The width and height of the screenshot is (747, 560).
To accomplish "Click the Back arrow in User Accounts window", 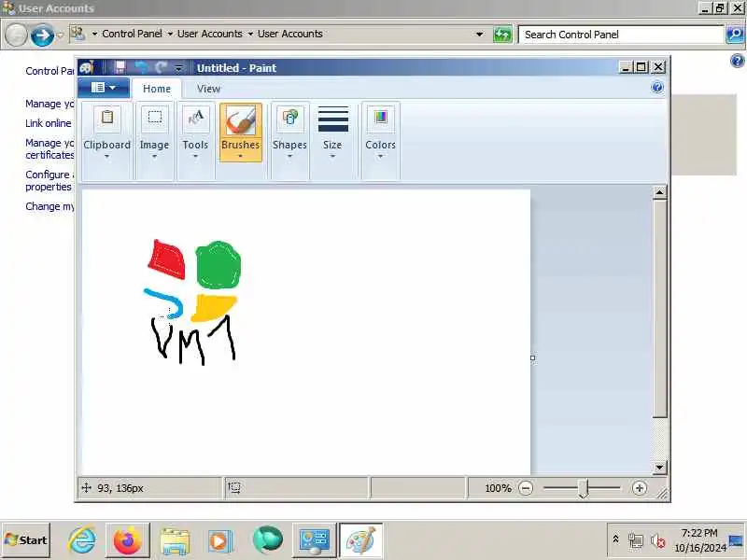I will 16,35.
